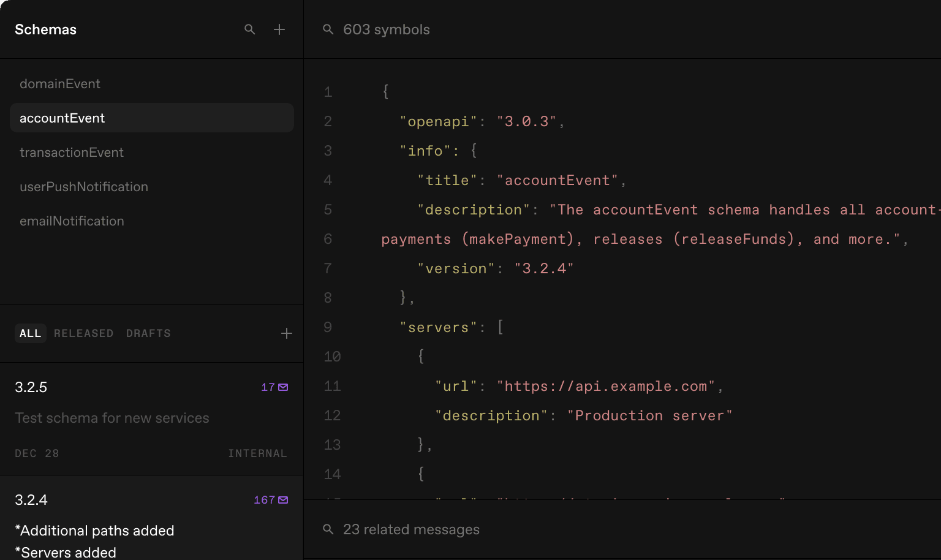Switch to the DRAFTS filter tab
Screen dimensions: 941x560
(148, 333)
